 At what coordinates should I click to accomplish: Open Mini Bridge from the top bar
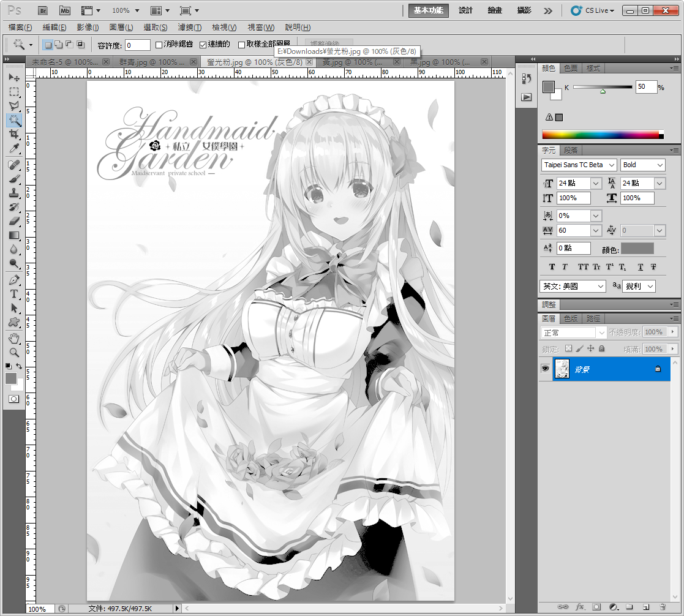pos(64,10)
